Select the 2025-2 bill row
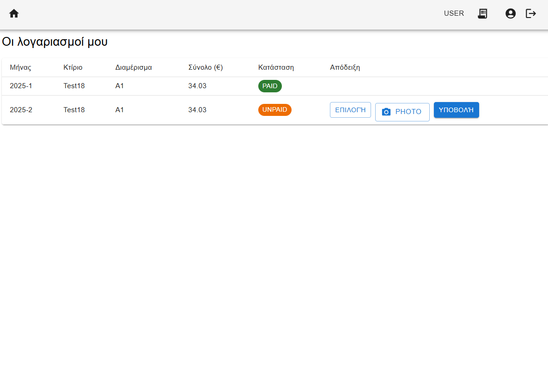Viewport: 548px width, 392px height. point(139,110)
